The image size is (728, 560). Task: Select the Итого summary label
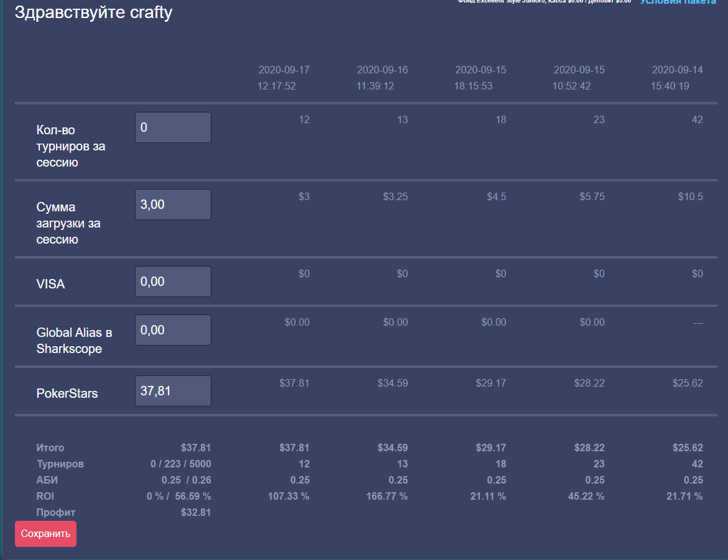[x=50, y=448]
